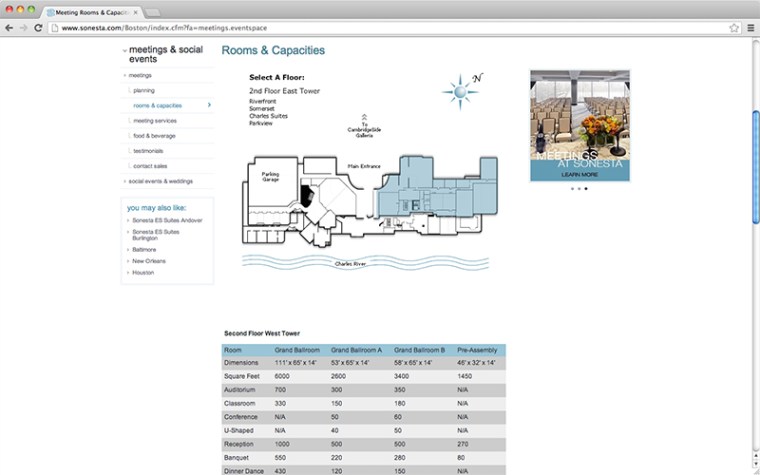760x475 pixels.
Task: Select the first banner slide dot
Action: coord(572,189)
